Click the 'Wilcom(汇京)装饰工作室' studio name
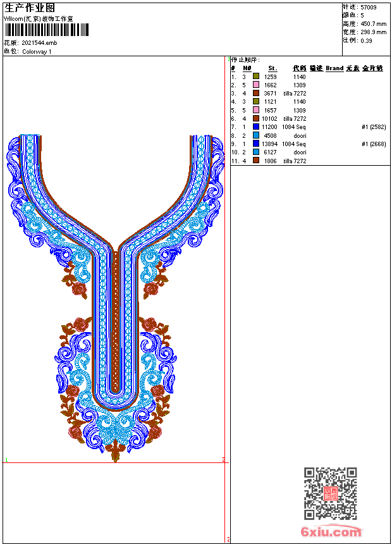The image size is (392, 544). pyautogui.click(x=38, y=19)
